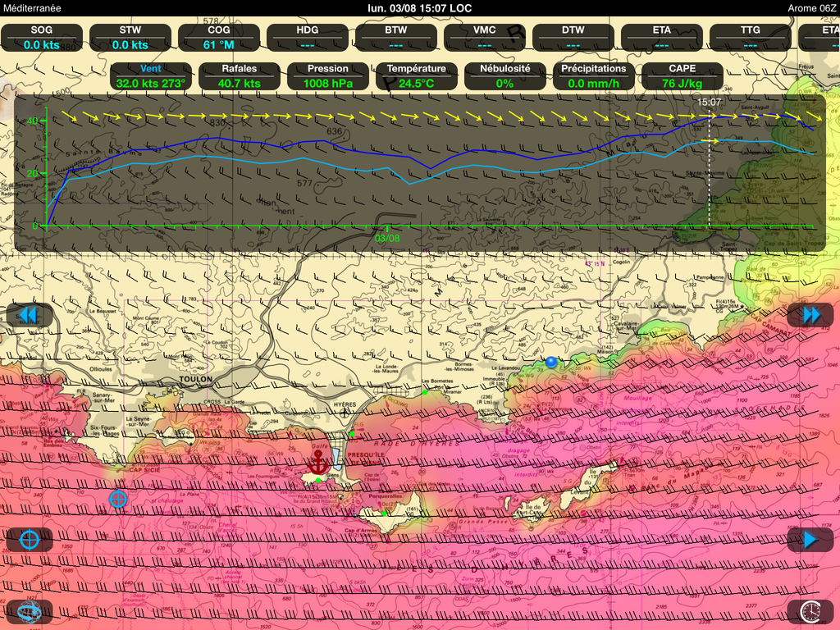Tap the blue crosshair target on the sea
The image size is (840, 630).
118,500
